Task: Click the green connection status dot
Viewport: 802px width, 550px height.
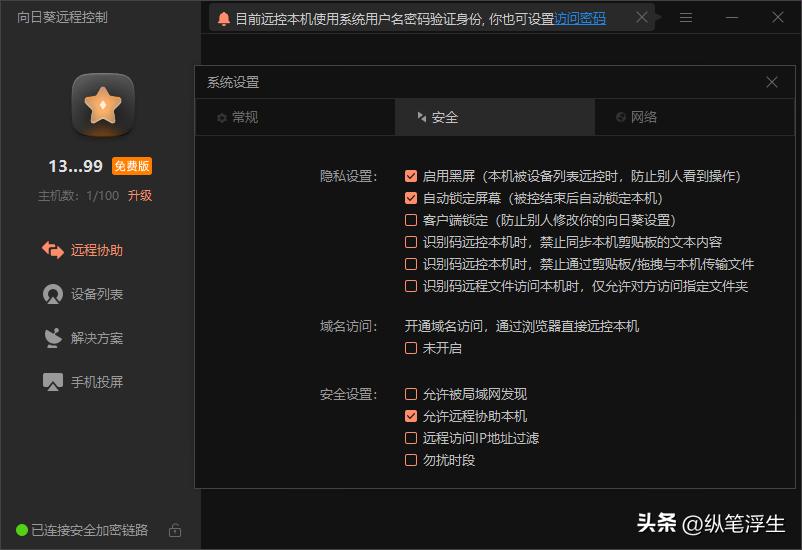Action: click(x=21, y=530)
